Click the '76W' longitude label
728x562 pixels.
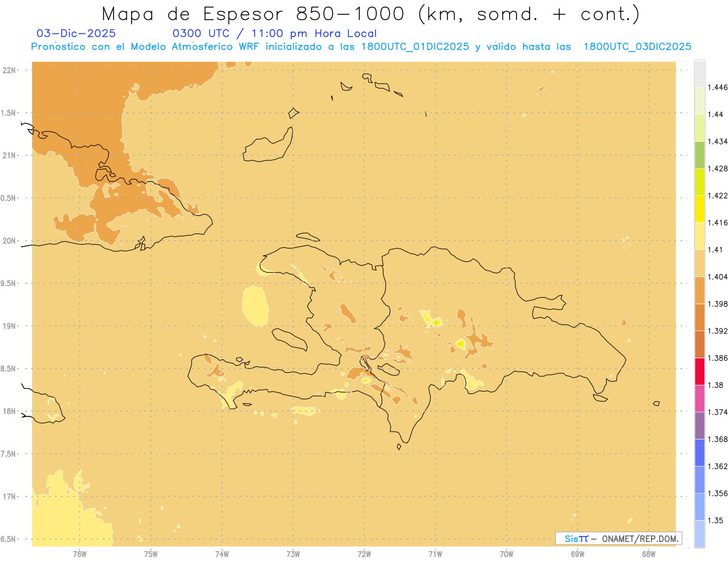click(x=79, y=554)
